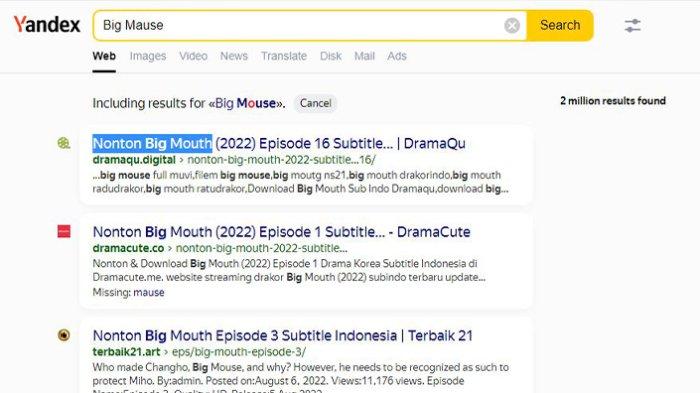Open the Mail tab

[364, 56]
